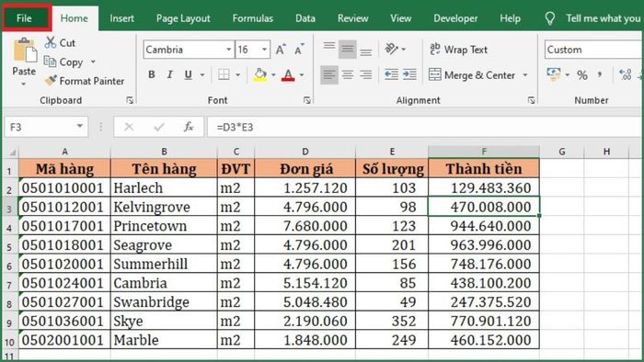644x362 pixels.
Task: Switch to Data tab
Action: (x=305, y=18)
